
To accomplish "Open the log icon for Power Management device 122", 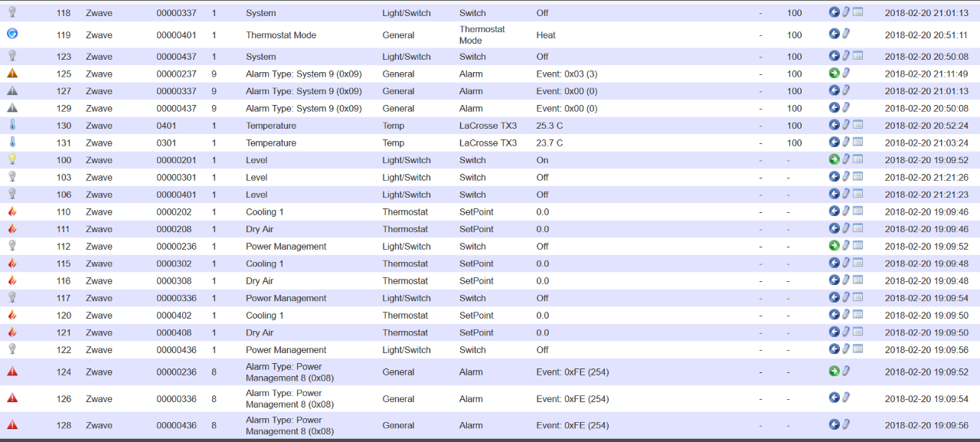I will point(858,349).
